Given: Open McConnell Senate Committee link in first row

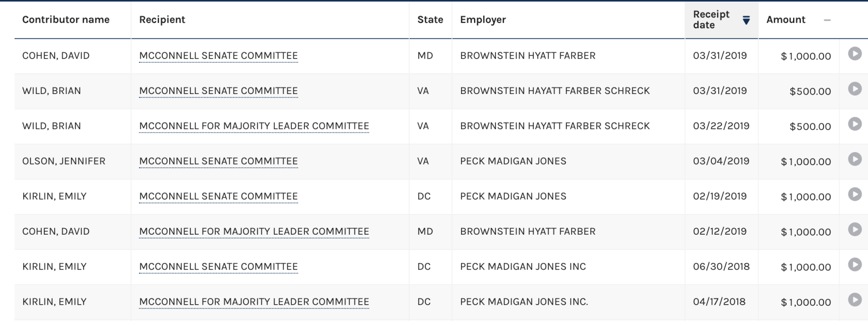Looking at the screenshot, I should [218, 55].
